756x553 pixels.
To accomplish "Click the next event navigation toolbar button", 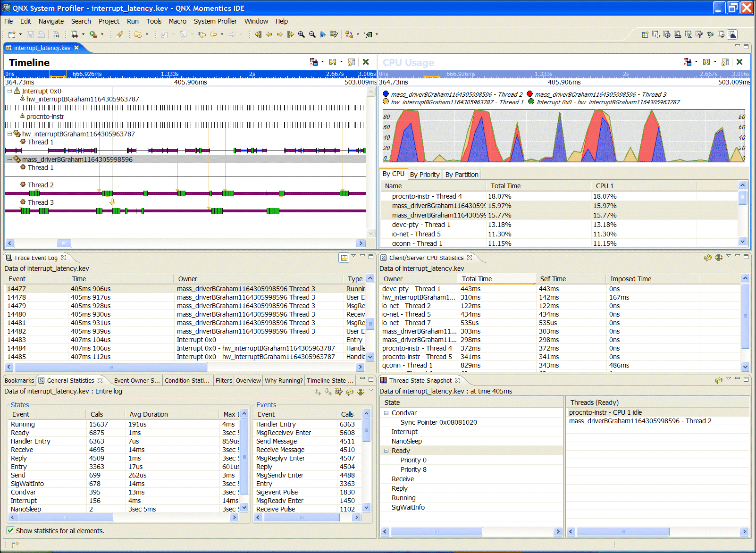I will [x=280, y=34].
